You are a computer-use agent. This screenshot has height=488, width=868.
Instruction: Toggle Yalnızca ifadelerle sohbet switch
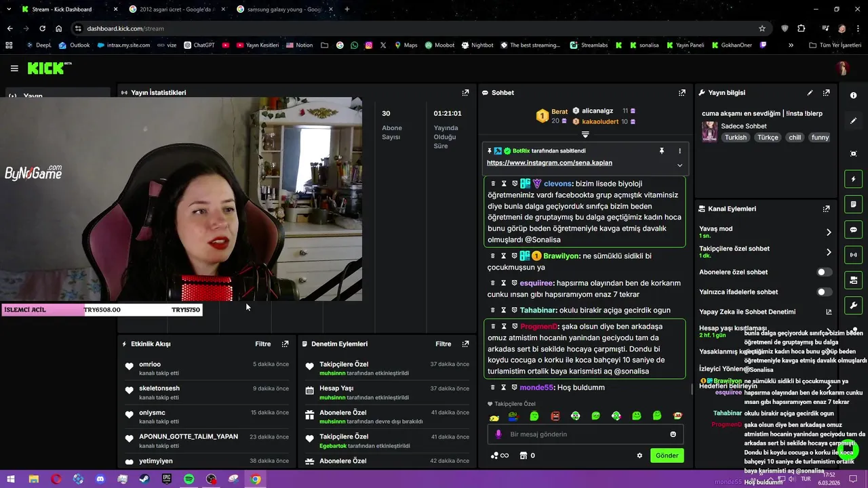824,292
